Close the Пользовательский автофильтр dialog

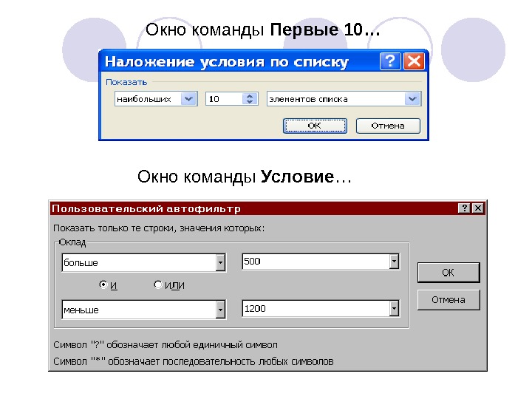pyautogui.click(x=478, y=208)
